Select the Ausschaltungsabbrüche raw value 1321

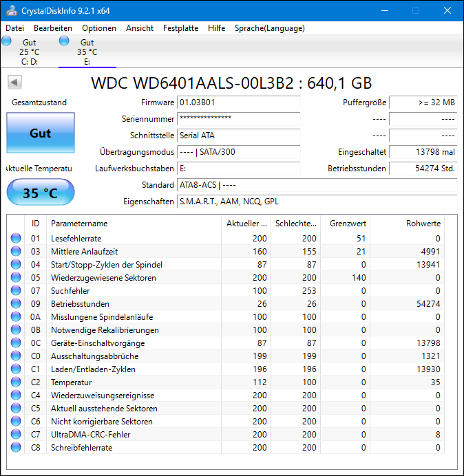[430, 356]
